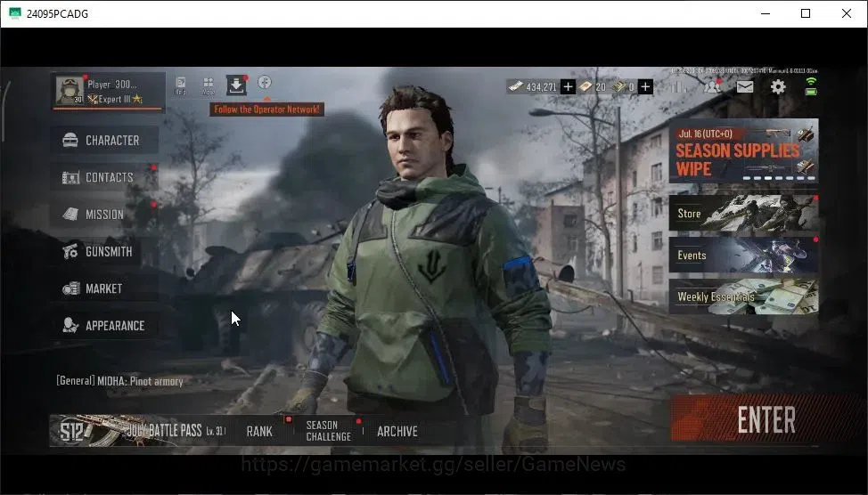Open the CHARACTER menu
Viewport: 868px width, 495px height.
[x=104, y=140]
